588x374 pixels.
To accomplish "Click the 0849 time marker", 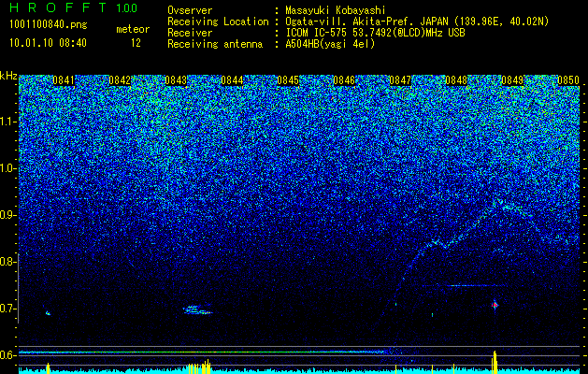I will (512, 80).
